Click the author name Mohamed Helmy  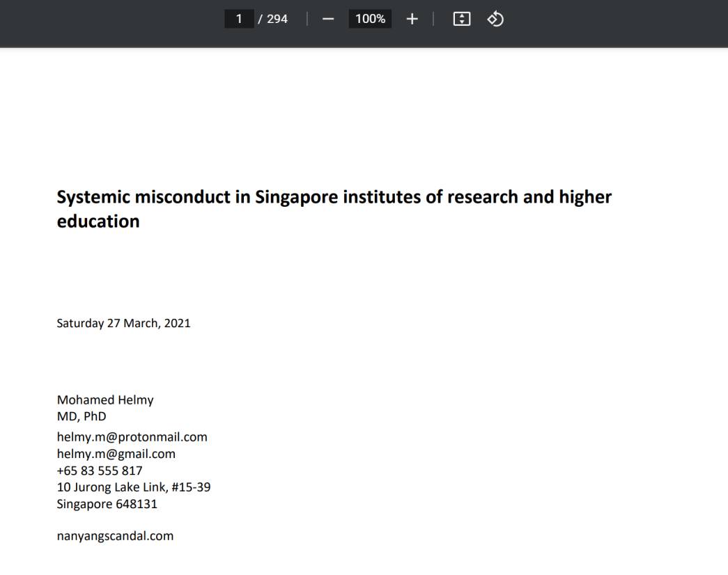(105, 400)
